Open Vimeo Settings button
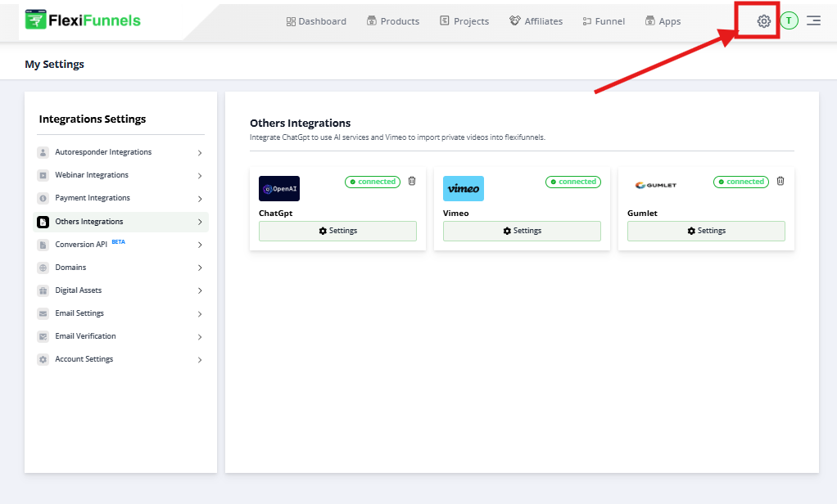The image size is (837, 504). pos(522,231)
